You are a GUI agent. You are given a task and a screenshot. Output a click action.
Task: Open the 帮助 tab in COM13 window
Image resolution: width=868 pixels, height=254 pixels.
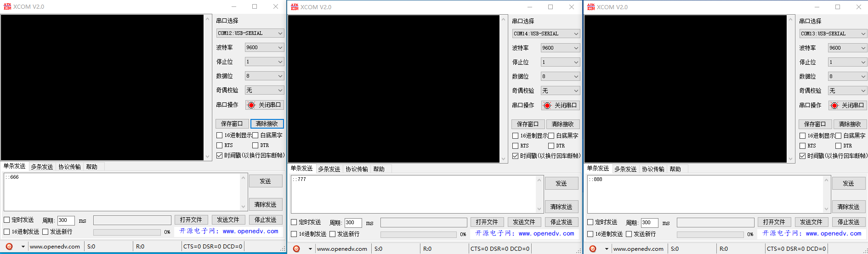[675, 169]
